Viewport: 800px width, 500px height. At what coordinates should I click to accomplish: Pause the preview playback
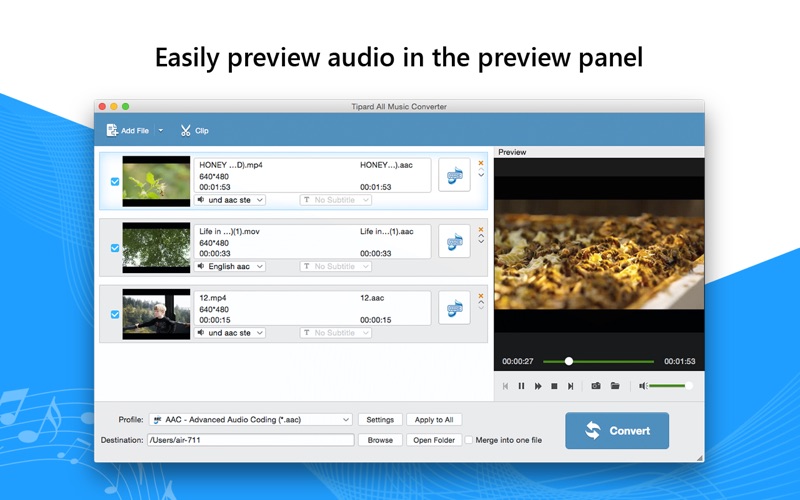pyautogui.click(x=521, y=386)
